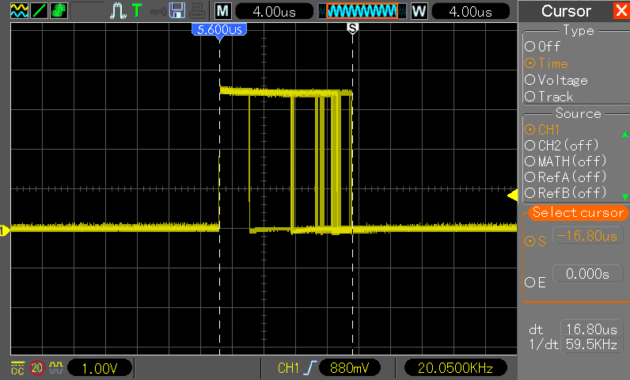
Task: Click the E cursor 0.000s value field
Action: (587, 274)
